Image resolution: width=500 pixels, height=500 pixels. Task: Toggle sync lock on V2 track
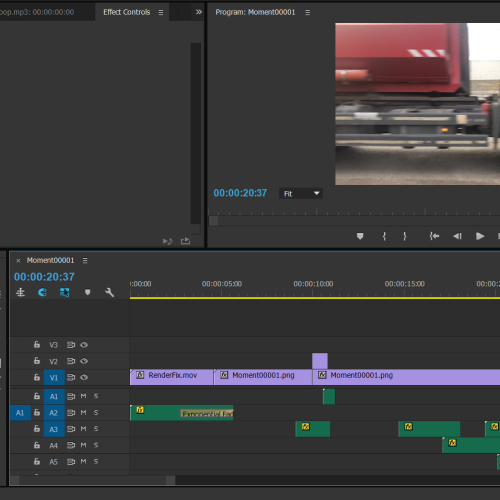point(71,361)
